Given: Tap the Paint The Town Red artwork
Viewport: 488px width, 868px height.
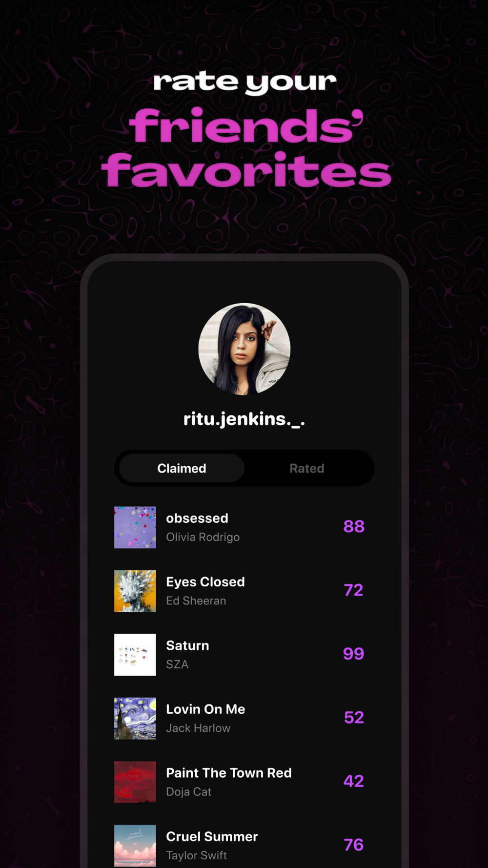Looking at the screenshot, I should 135,782.
